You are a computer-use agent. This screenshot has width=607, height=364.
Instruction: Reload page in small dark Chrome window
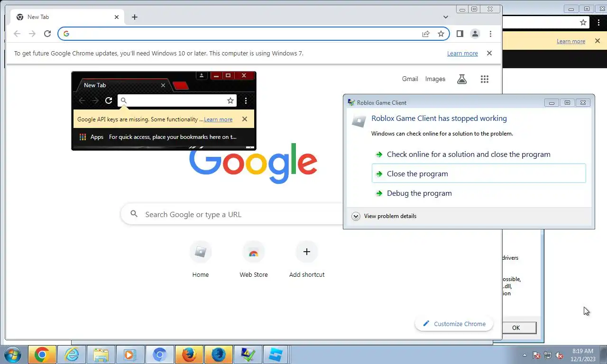(x=109, y=100)
